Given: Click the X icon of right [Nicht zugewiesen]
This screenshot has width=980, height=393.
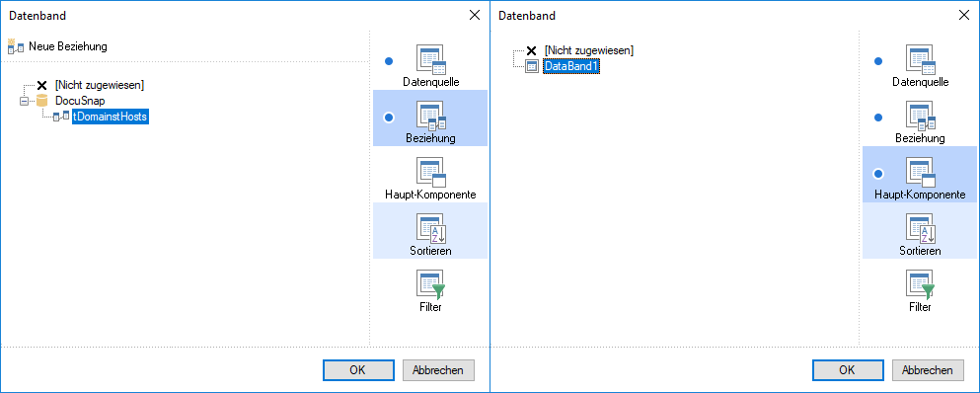Looking at the screenshot, I should pos(532,50).
